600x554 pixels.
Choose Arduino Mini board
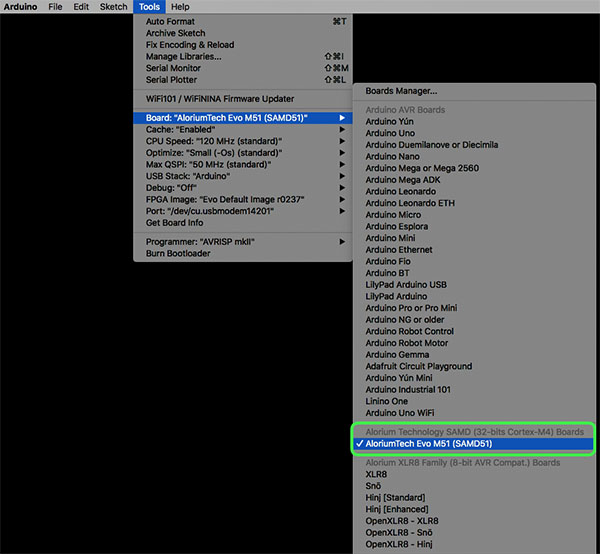pos(474,238)
